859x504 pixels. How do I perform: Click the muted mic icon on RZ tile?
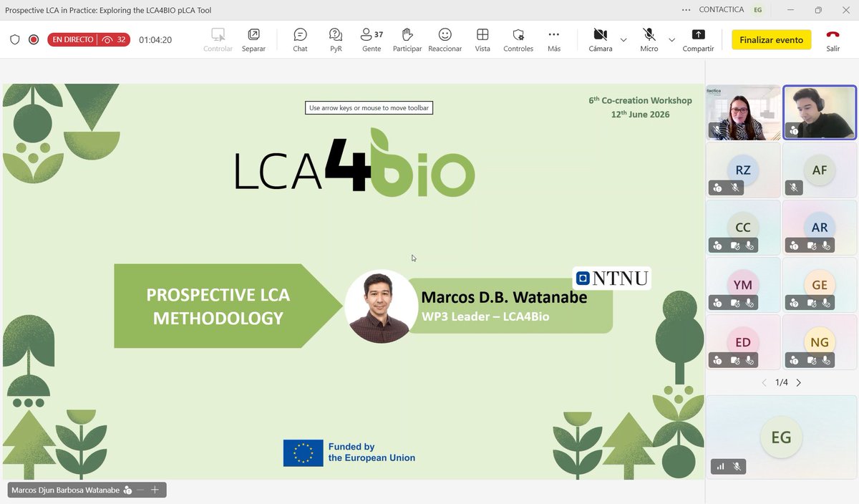point(734,188)
